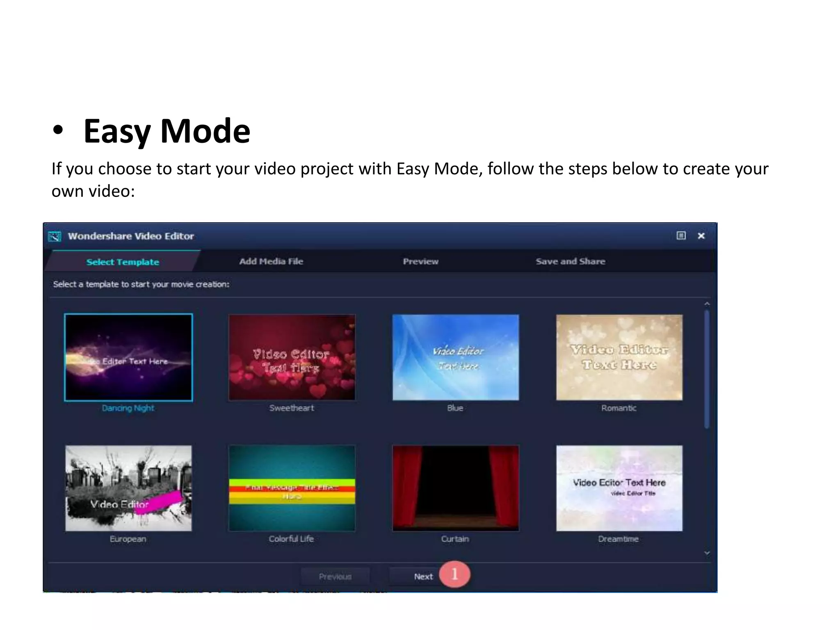Viewport: 840px width, 630px height.
Task: Click the vertical scrollbar thumb in template list
Action: 707,369
